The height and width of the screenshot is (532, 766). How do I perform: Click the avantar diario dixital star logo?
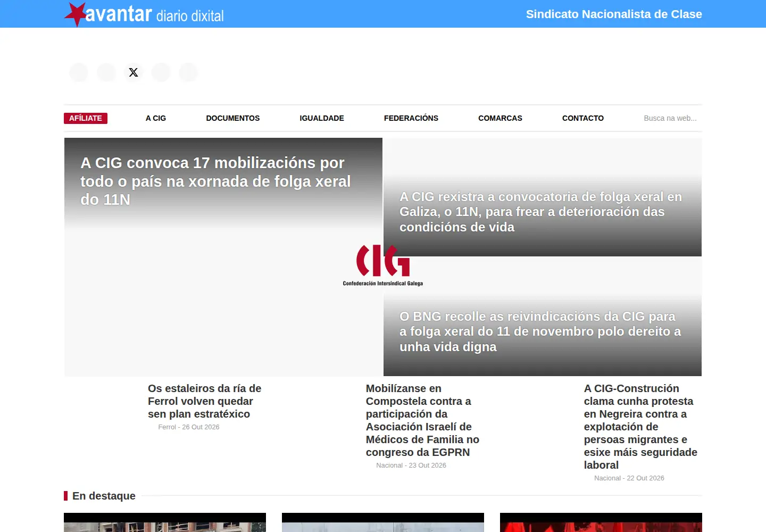(144, 14)
